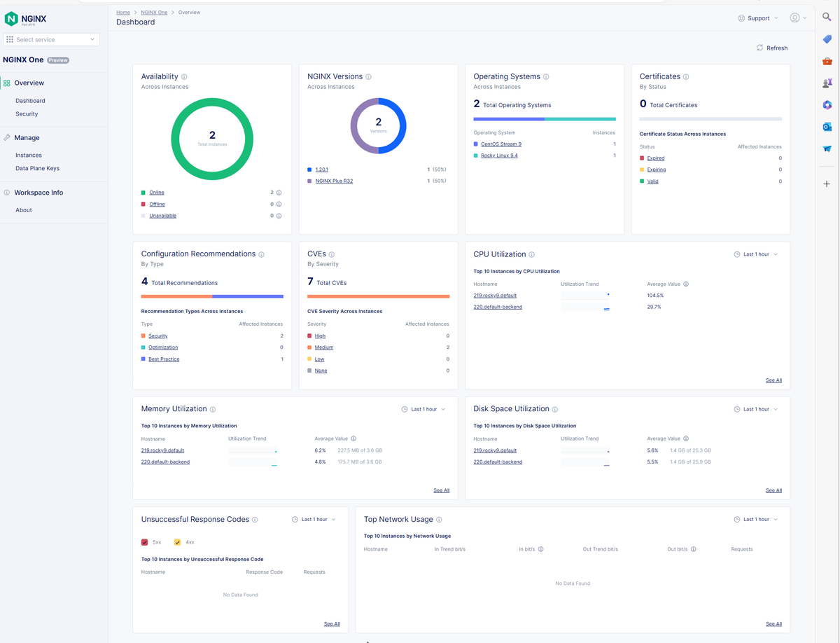Click the NGINX Plus R32 version link

click(x=334, y=181)
